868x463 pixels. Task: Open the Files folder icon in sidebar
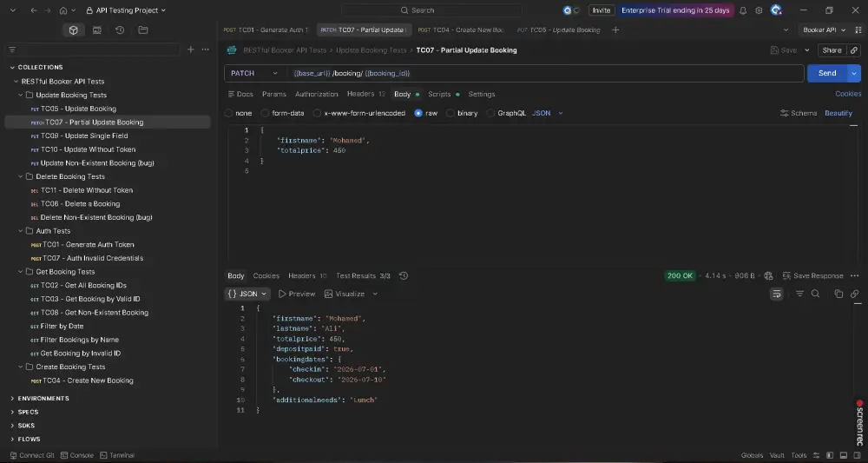[x=143, y=30]
